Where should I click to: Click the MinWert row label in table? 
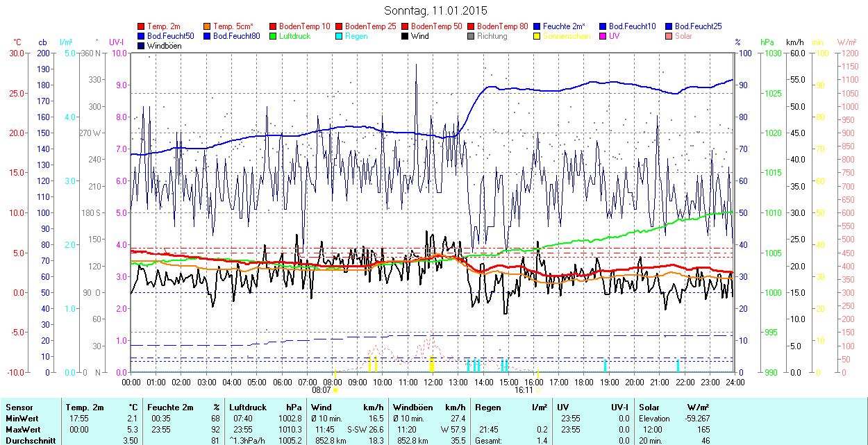pos(23,419)
